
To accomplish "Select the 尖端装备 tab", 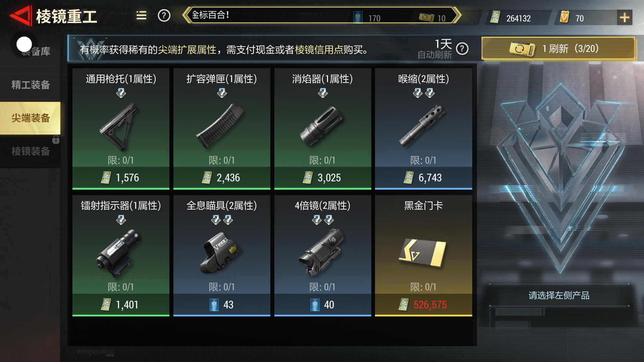I will 31,118.
